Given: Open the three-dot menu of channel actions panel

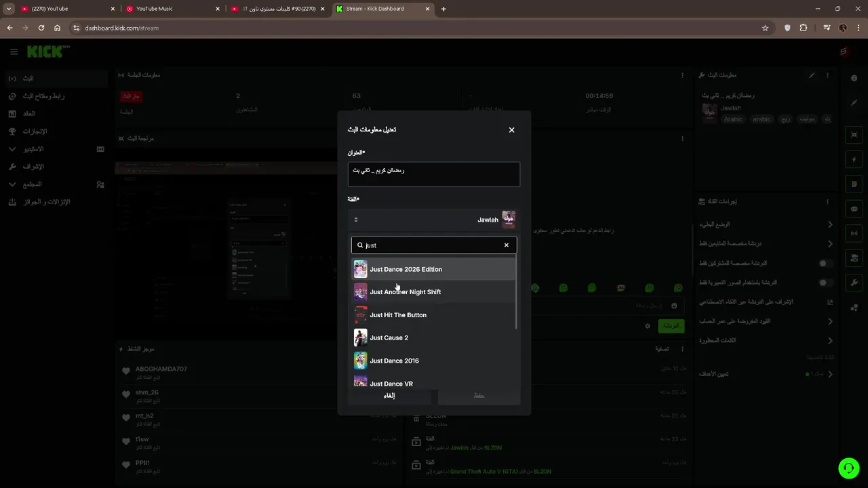Looking at the screenshot, I should click(x=827, y=201).
